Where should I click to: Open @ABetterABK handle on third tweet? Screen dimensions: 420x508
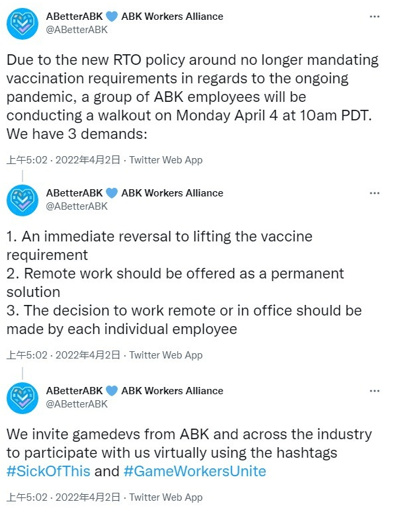pyautogui.click(x=77, y=404)
